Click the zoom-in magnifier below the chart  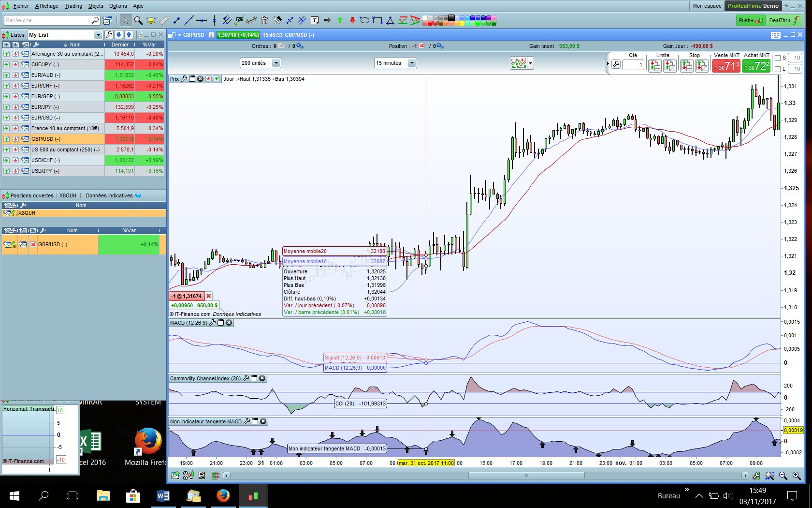[x=797, y=476]
